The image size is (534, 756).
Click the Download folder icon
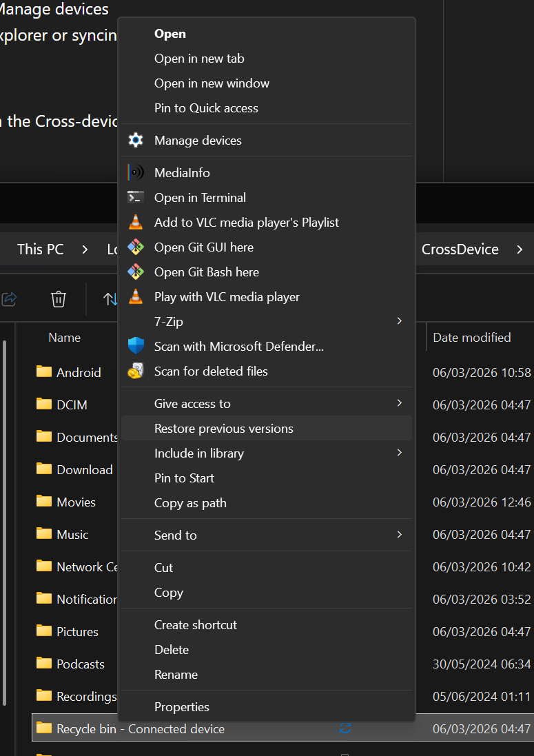coord(44,469)
